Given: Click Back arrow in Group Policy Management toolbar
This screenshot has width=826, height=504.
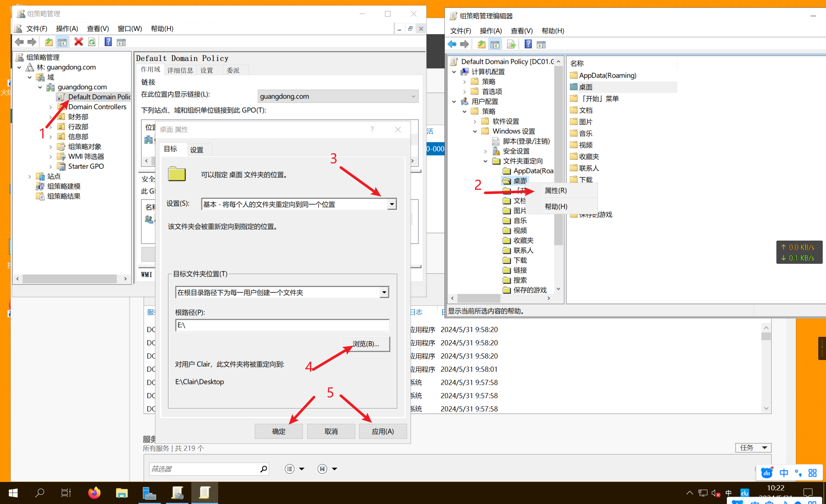Looking at the screenshot, I should click(19, 42).
